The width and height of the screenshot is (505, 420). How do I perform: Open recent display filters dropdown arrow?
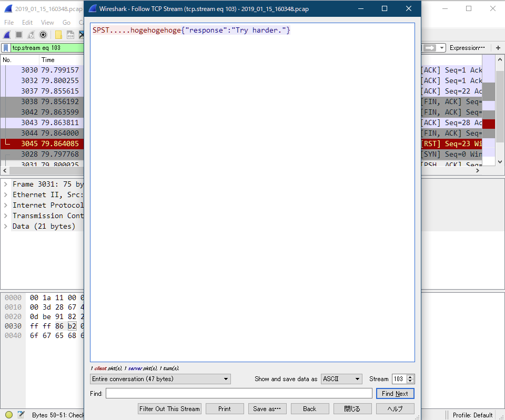click(442, 48)
